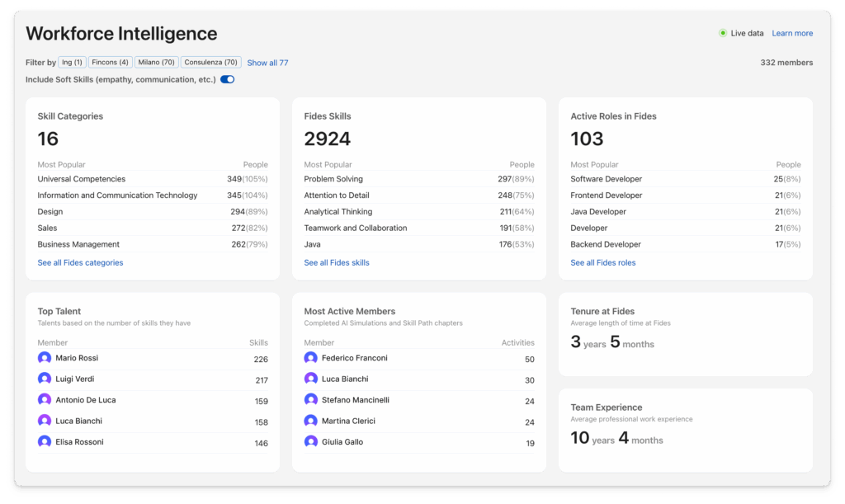Click Mario Rossi's avatar in Top Talent
The image size is (845, 504).
(45, 358)
